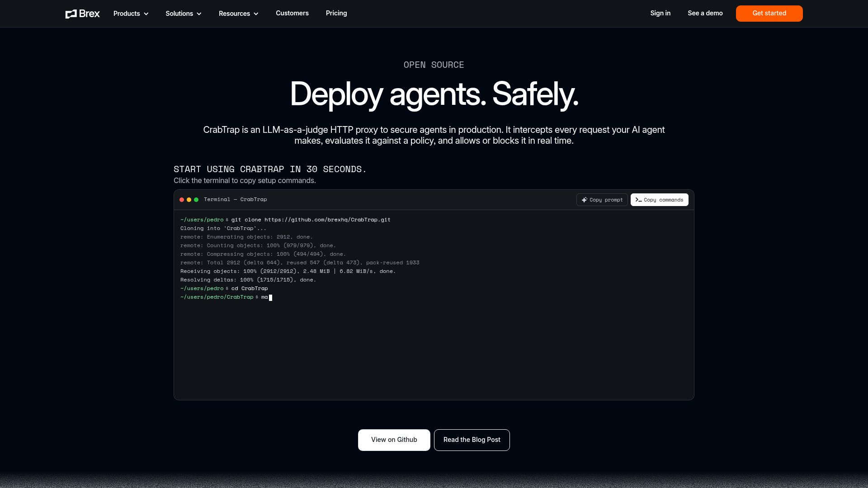
Task: Click 'remote: Enumerating objects: 2912' line
Action: click(246, 237)
